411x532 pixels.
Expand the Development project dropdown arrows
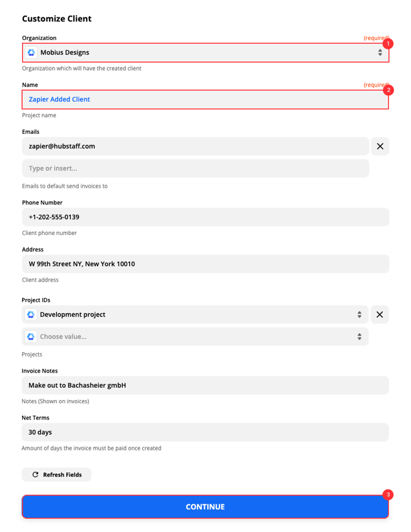[x=359, y=314]
